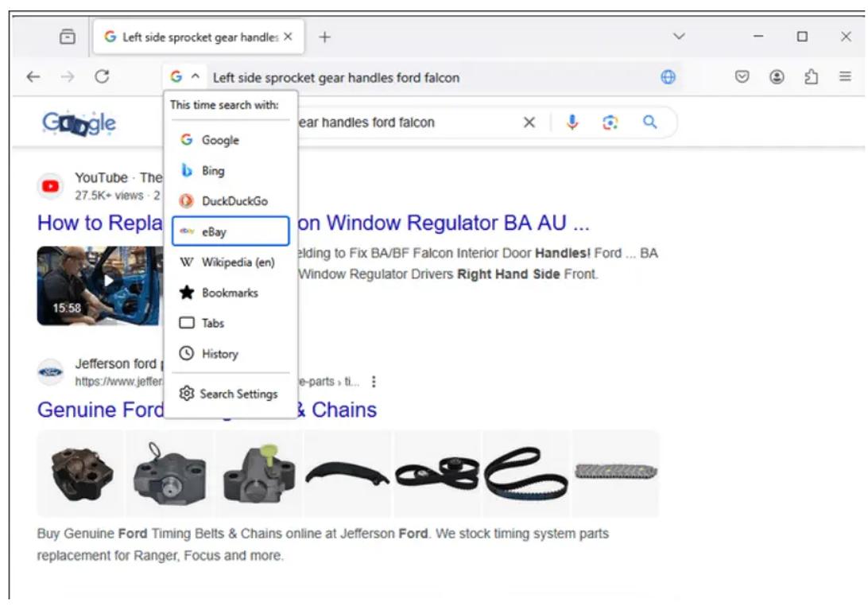The height and width of the screenshot is (614, 868).
Task: Click the 'Jefferson ford' source name
Action: point(116,363)
